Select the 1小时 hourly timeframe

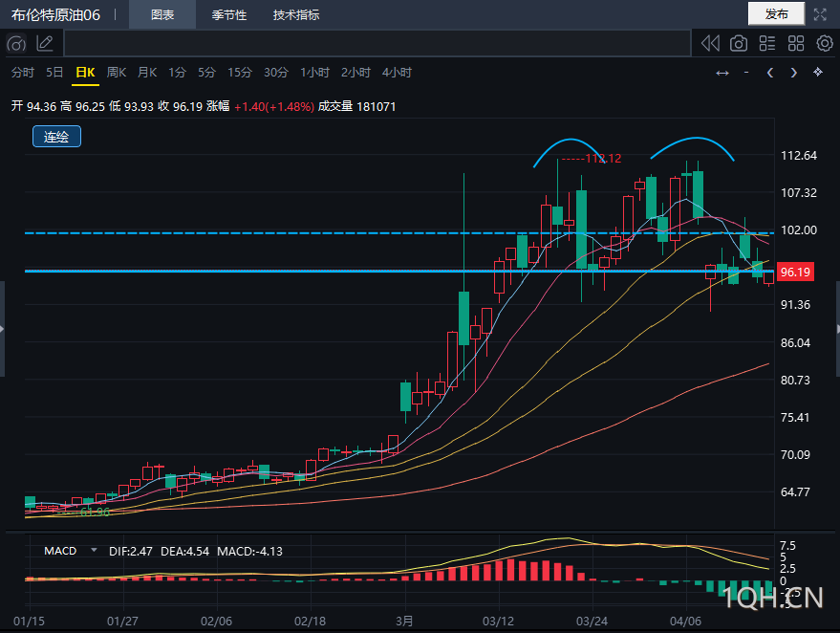[315, 72]
